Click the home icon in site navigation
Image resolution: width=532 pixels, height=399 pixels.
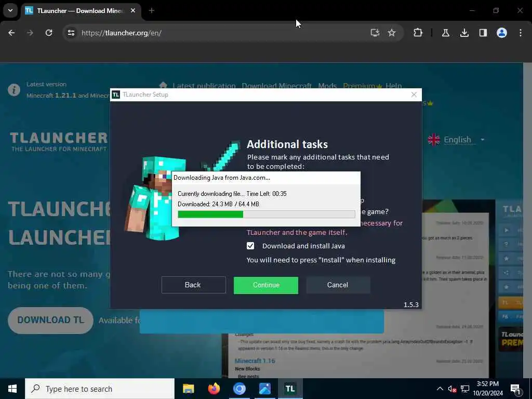(x=163, y=85)
